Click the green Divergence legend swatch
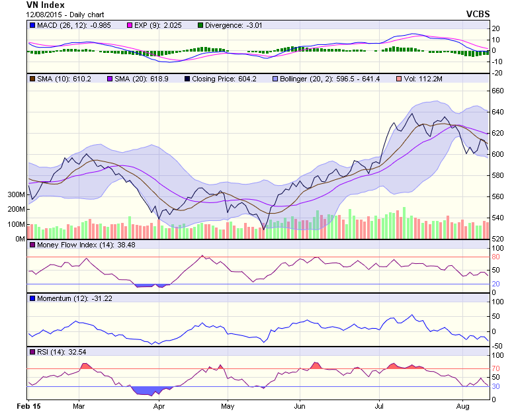This screenshot has height=420, width=516. [x=202, y=25]
